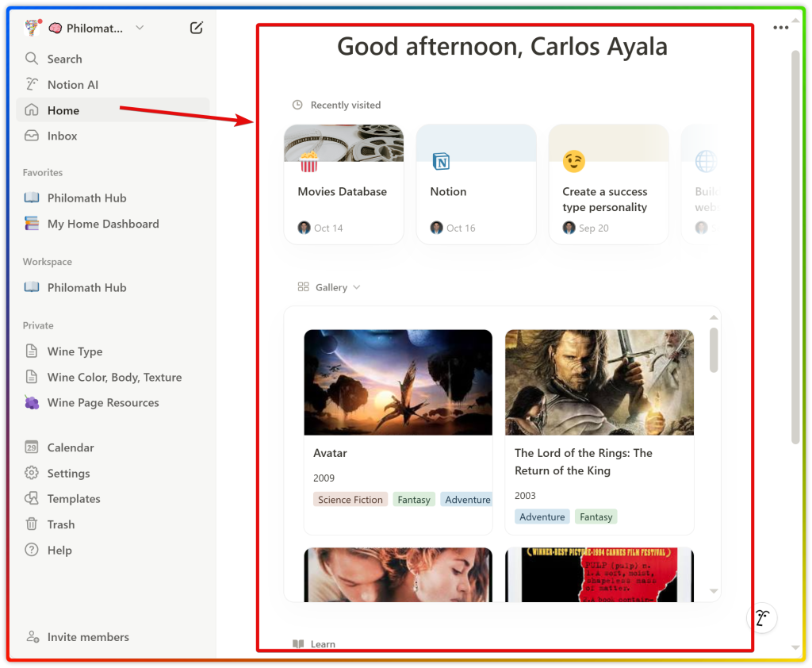Open Search in the sidebar

coord(113,59)
